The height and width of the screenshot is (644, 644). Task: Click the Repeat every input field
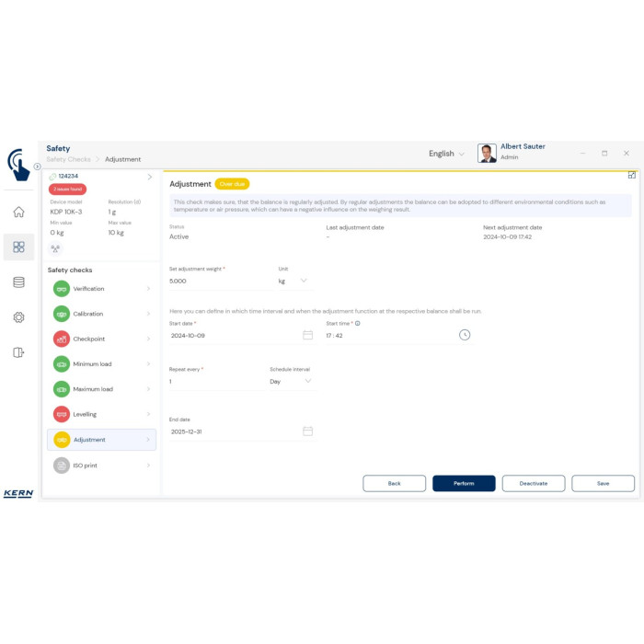216,382
